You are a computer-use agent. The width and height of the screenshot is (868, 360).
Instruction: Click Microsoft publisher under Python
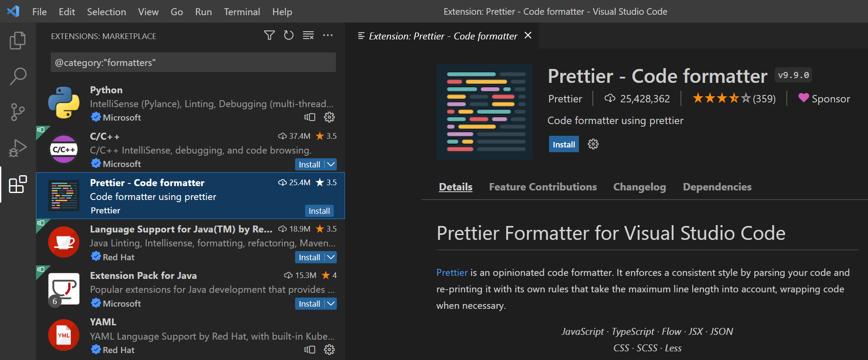(122, 118)
